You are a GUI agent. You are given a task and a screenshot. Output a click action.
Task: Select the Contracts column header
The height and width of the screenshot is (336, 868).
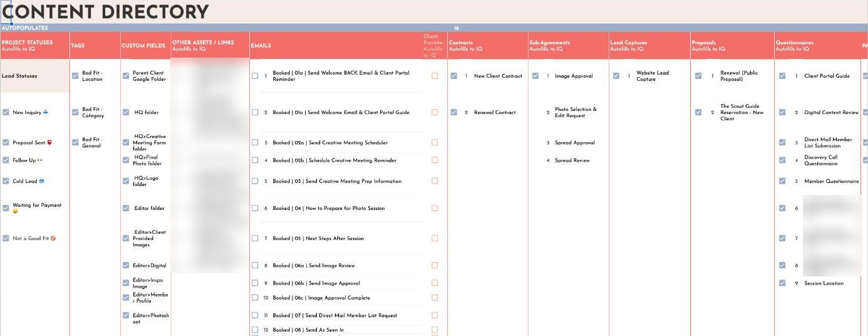pos(487,45)
